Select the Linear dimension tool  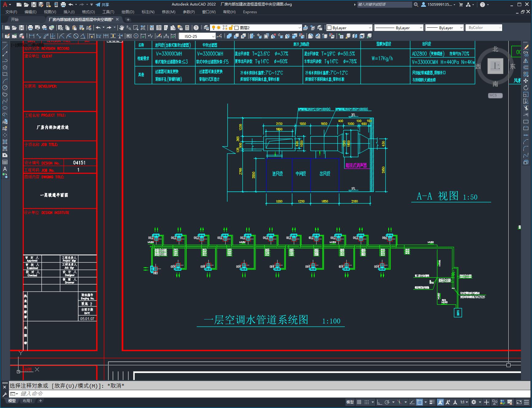tap(32, 36)
